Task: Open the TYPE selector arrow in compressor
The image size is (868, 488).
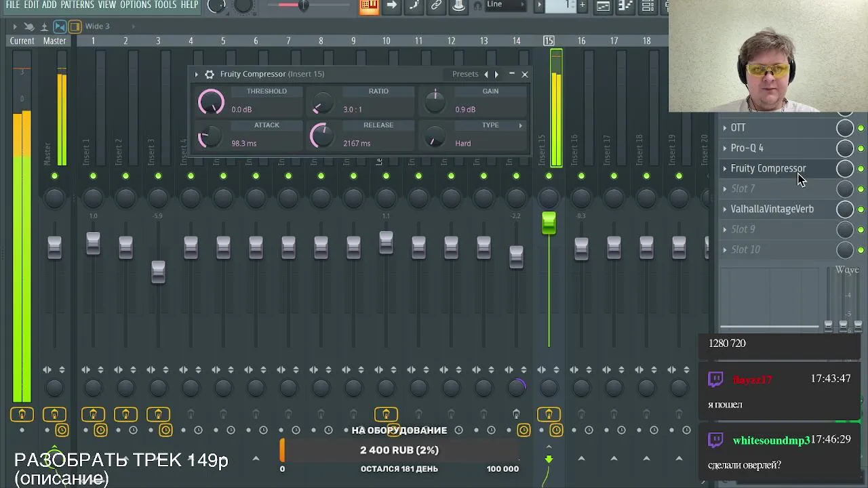Action: [x=521, y=125]
